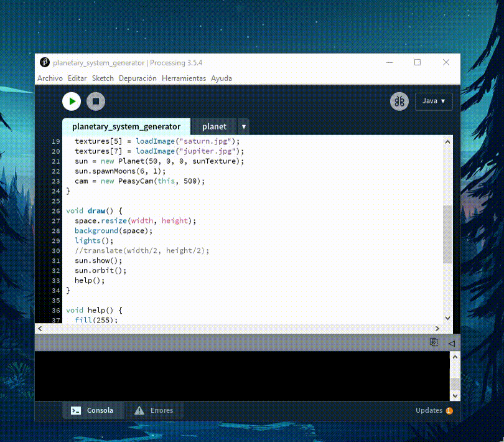Click the code editor vertical scrollbar thumb
Screen dimensions: 504x442
pyautogui.click(x=447, y=235)
